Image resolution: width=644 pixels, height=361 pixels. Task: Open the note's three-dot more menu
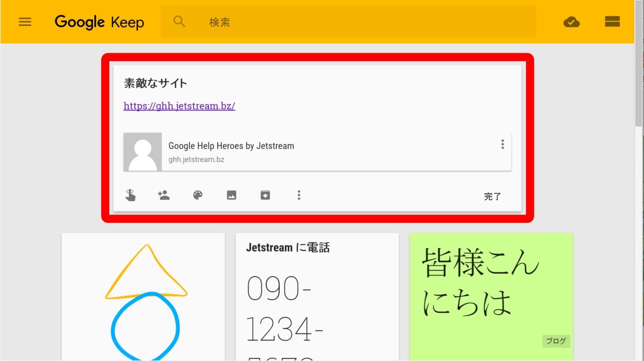(x=299, y=195)
